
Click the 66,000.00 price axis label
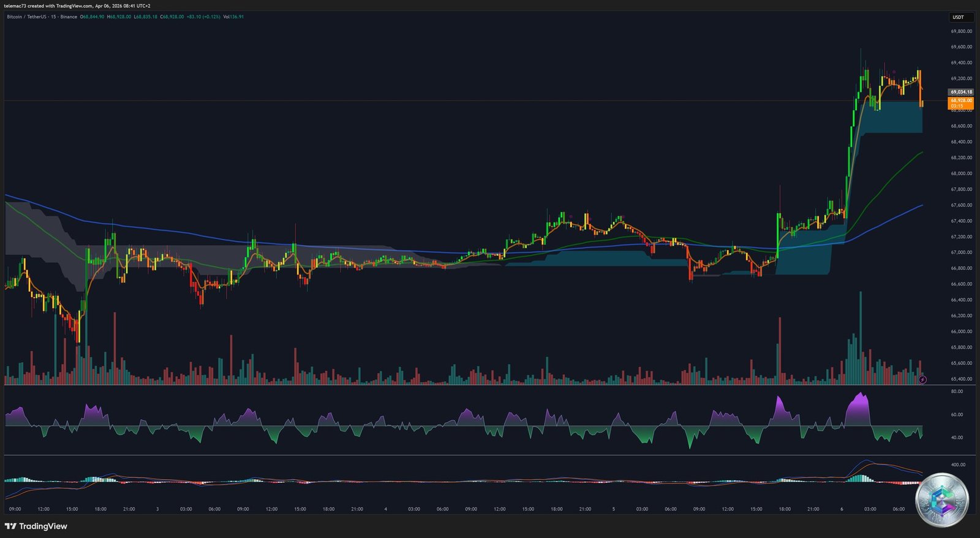pyautogui.click(x=961, y=332)
